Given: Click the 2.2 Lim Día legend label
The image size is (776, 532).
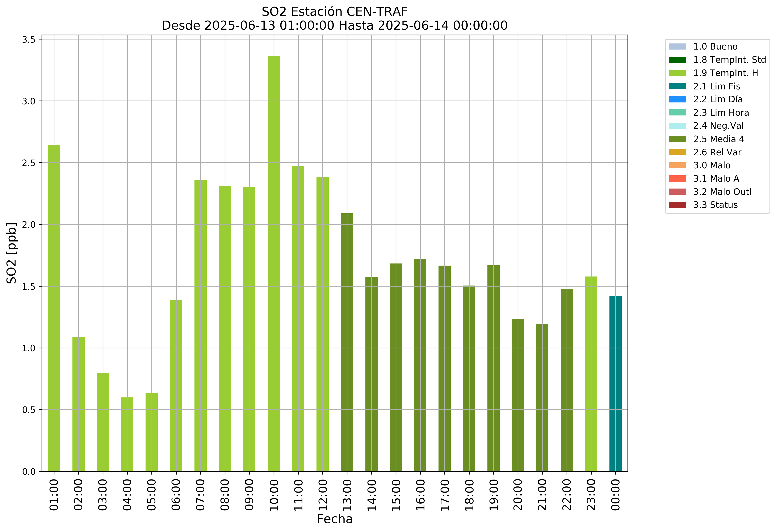Looking at the screenshot, I should point(718,100).
